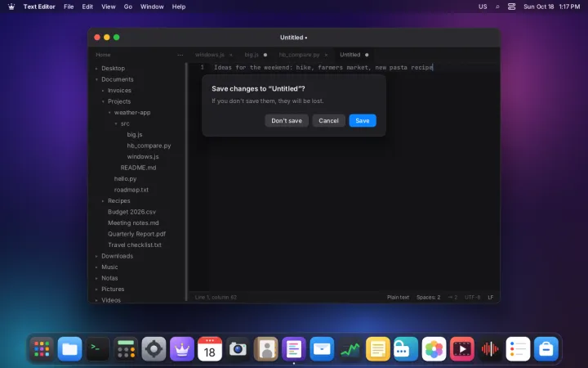Screen dimensions: 588x368
Task: Close the hb_compare.py tab
Action: tap(326, 55)
